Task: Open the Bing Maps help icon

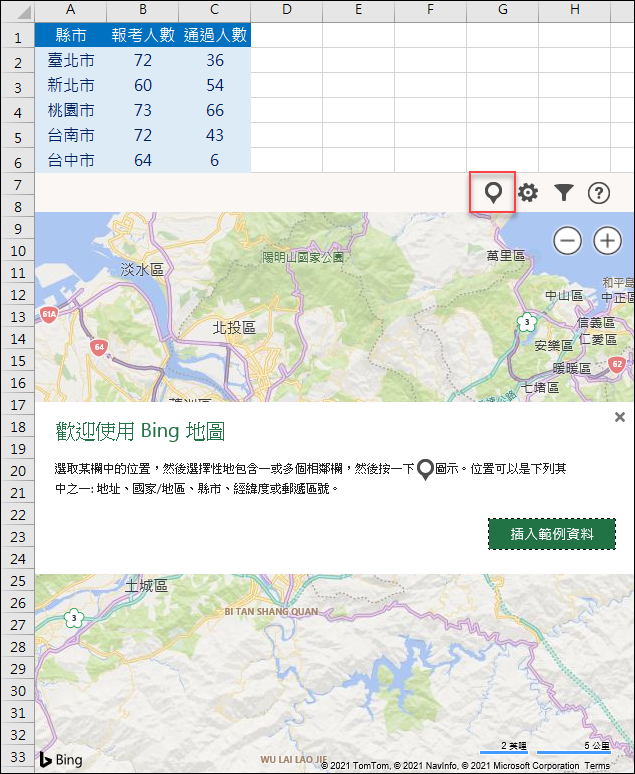Action: coord(598,193)
